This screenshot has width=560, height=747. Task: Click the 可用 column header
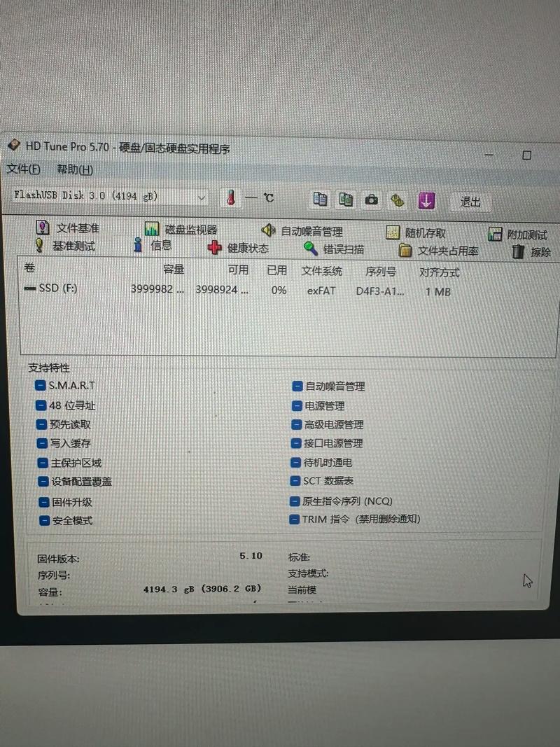(238, 270)
